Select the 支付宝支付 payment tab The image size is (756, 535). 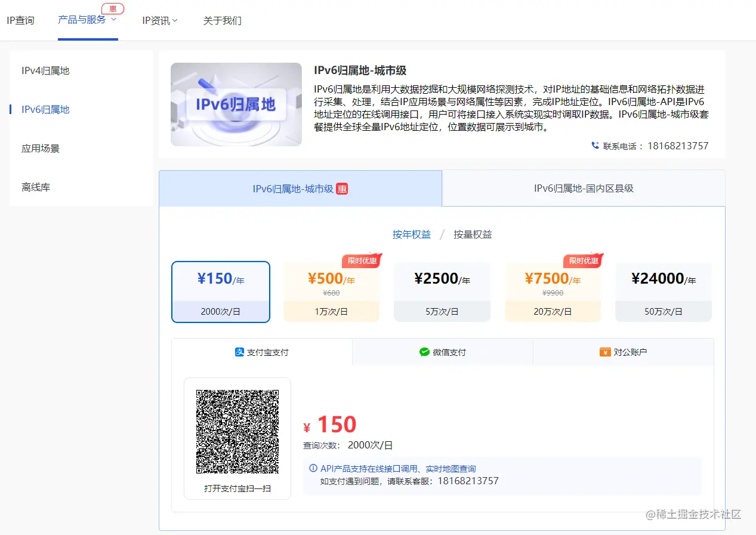(x=262, y=352)
